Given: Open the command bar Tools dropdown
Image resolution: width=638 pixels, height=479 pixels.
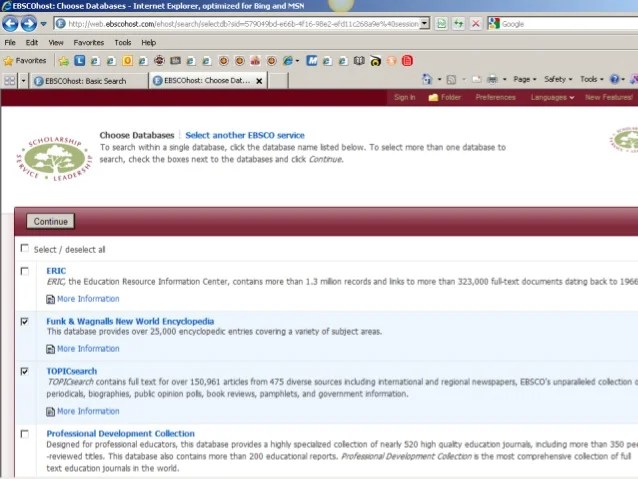Looking at the screenshot, I should [x=592, y=79].
